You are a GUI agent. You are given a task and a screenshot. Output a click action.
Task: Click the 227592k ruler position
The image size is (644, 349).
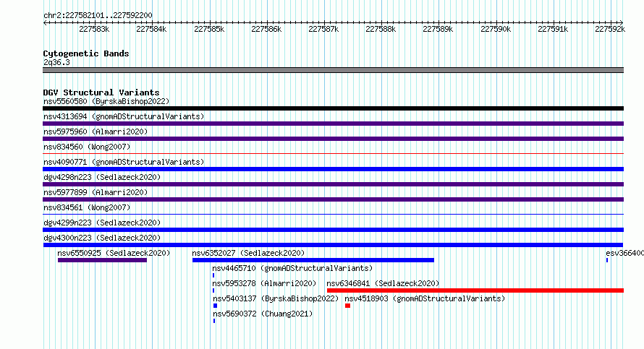(610, 29)
